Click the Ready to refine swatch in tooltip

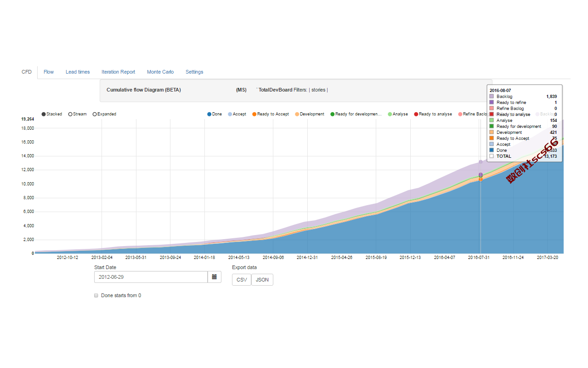[492, 103]
